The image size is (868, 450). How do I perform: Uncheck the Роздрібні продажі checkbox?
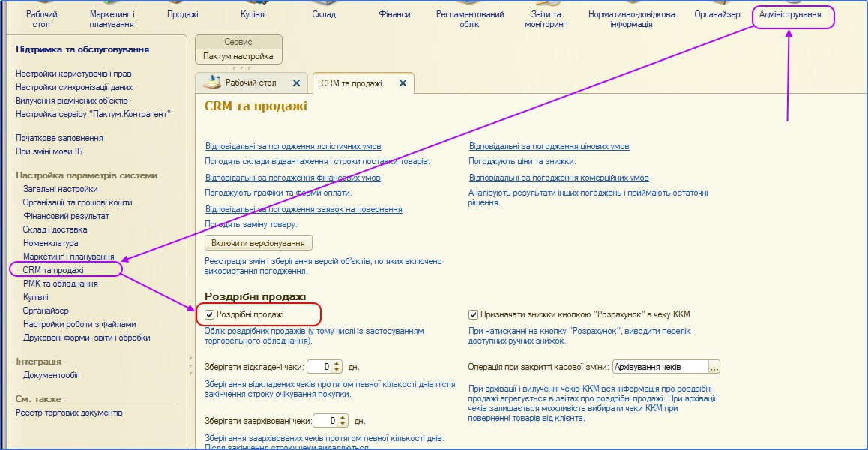[x=210, y=314]
